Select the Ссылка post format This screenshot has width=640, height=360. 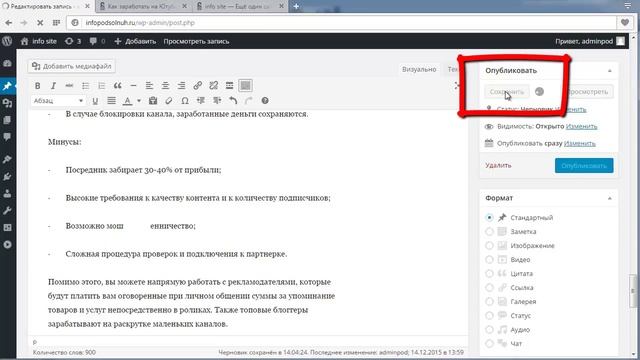(489, 288)
